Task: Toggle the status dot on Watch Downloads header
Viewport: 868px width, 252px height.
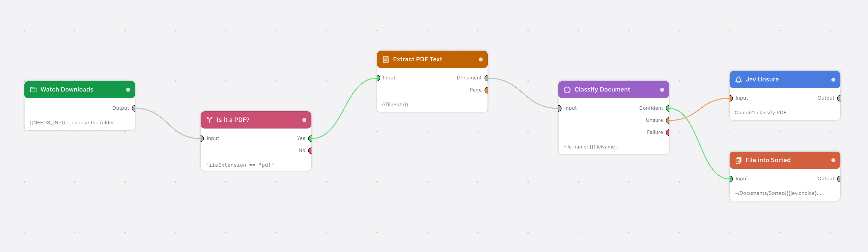Action: pyautogui.click(x=128, y=90)
